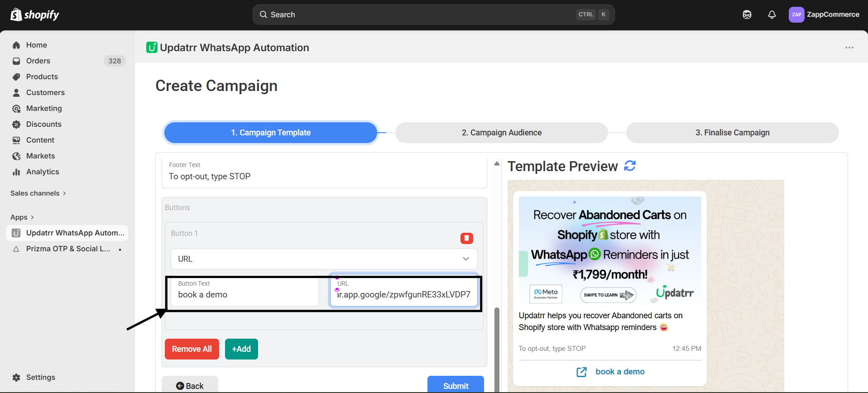Click the red delete Button 1 trash icon
This screenshot has width=868, height=393.
(x=466, y=238)
